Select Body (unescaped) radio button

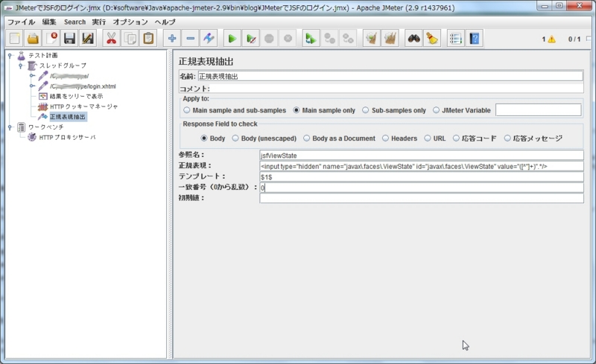tap(235, 138)
